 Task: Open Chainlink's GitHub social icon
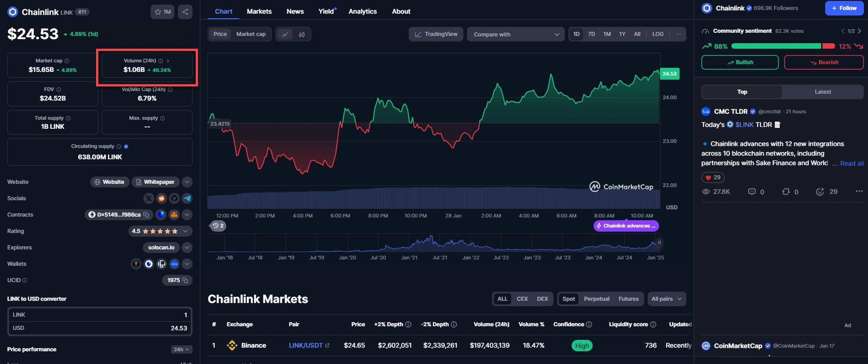174,198
